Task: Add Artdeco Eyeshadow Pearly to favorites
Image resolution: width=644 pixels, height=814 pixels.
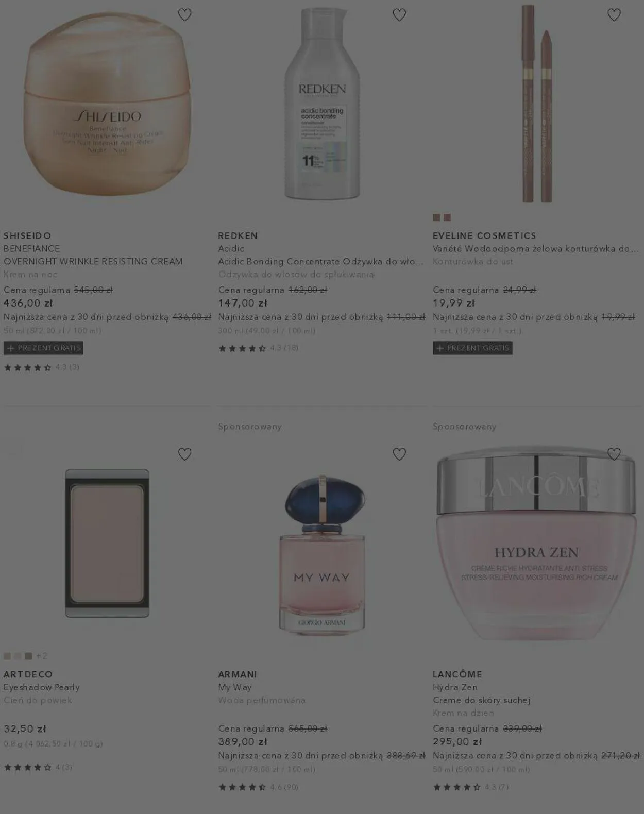Action: [x=184, y=454]
